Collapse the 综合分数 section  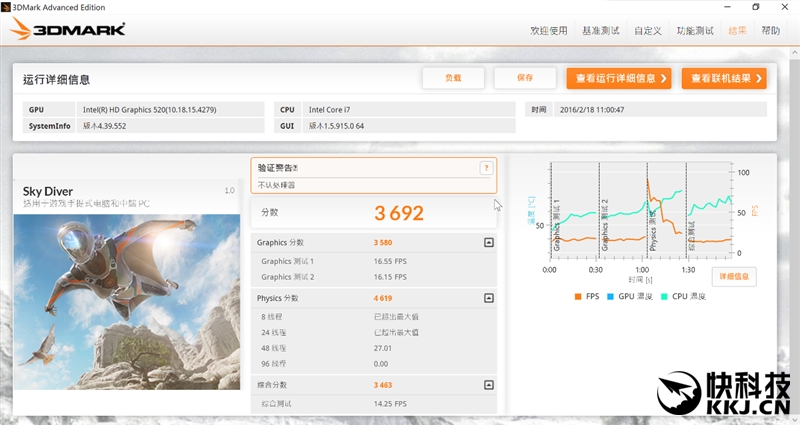click(x=489, y=385)
